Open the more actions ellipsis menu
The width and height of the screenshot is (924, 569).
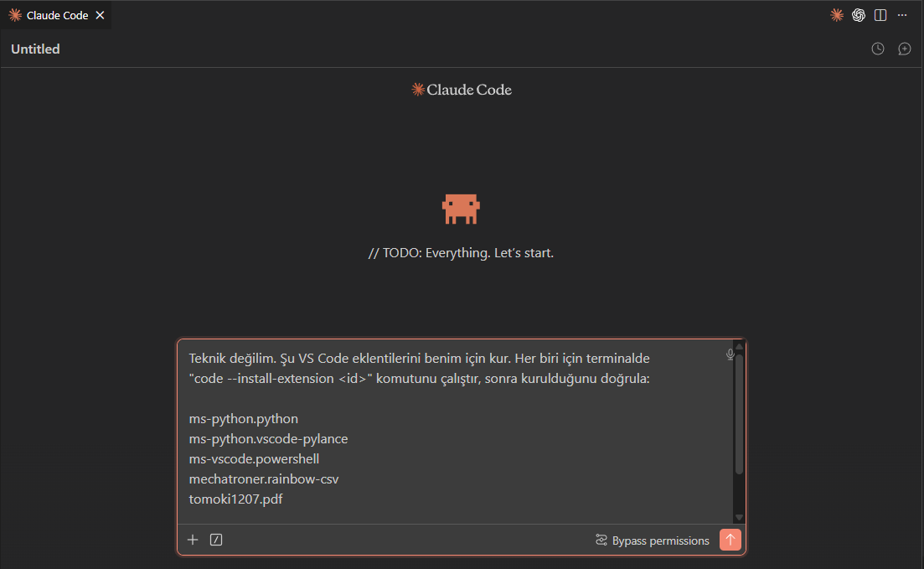902,15
